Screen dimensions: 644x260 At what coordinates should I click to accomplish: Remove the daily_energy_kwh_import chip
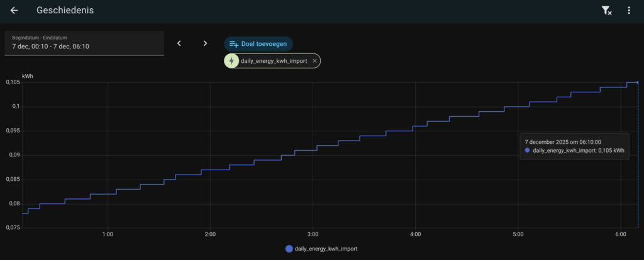(314, 61)
